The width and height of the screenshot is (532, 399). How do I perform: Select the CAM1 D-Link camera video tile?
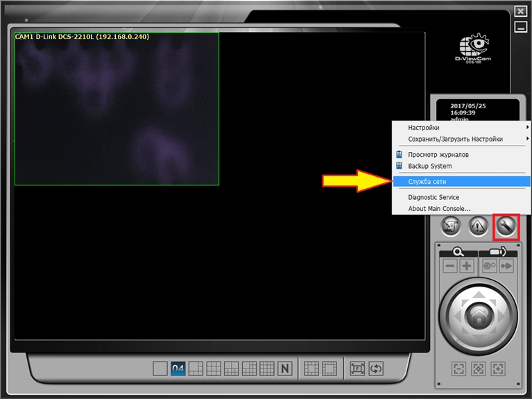coord(117,109)
